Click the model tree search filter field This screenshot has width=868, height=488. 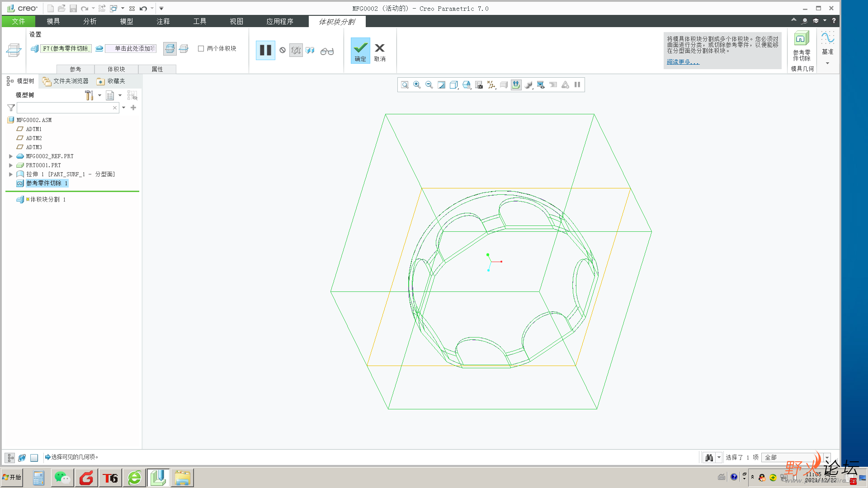tap(68, 108)
